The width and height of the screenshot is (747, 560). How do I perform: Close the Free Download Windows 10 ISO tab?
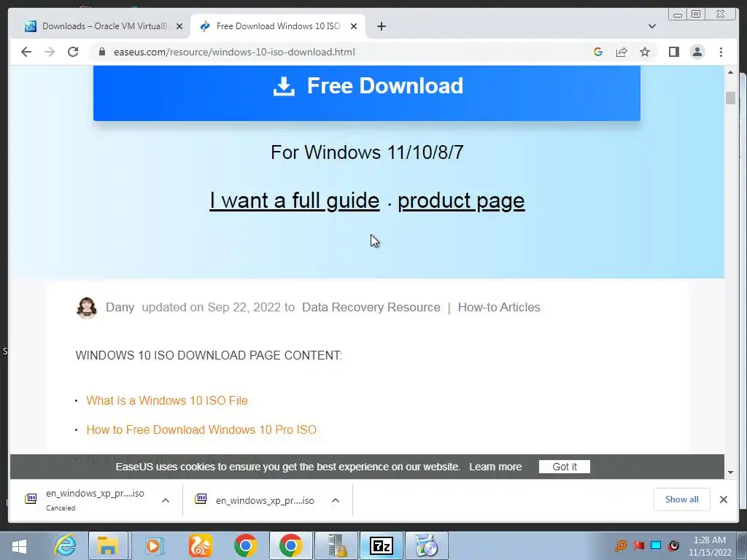(x=354, y=26)
